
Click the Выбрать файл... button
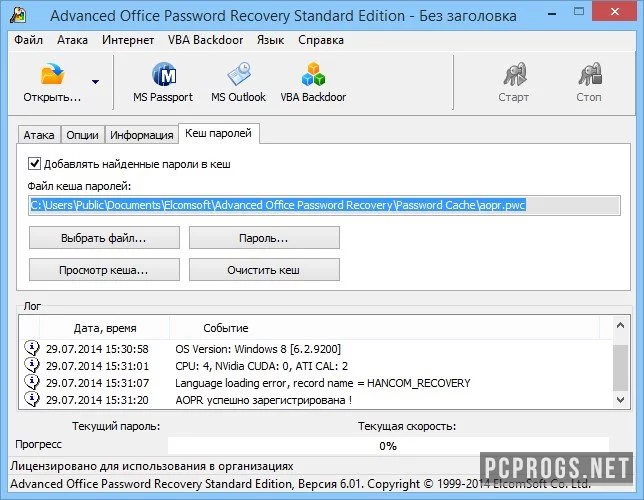tap(104, 238)
